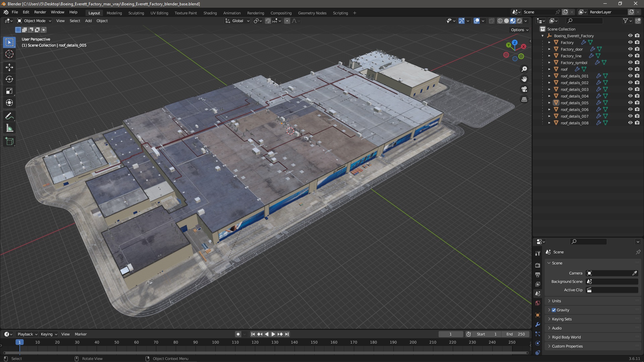Click the outliner filter funnel icon

(x=626, y=21)
